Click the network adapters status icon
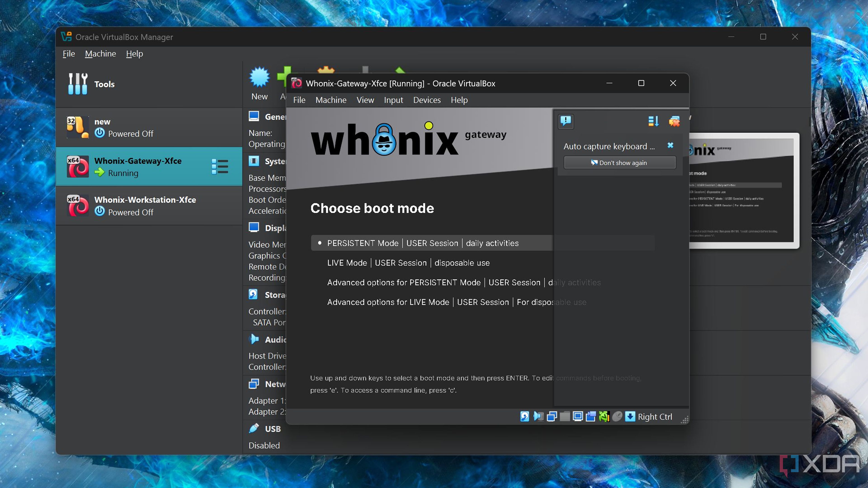The image size is (868, 488). (x=552, y=417)
